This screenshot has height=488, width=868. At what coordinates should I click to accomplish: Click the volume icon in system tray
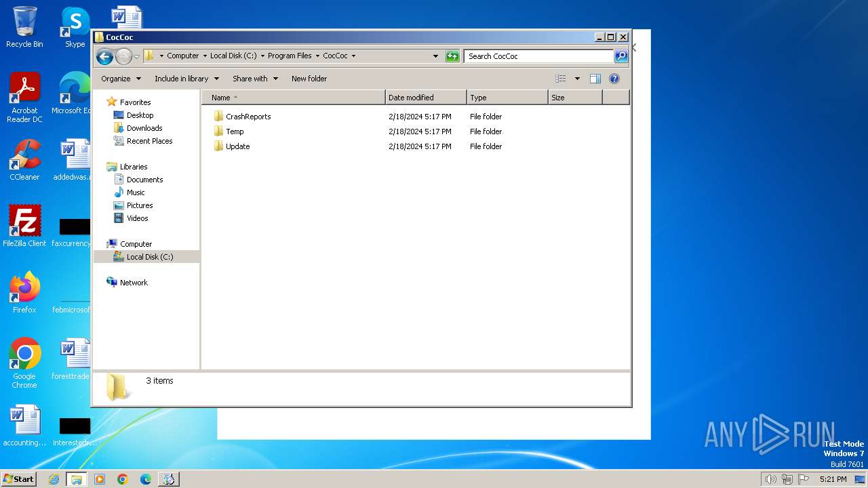(770, 479)
